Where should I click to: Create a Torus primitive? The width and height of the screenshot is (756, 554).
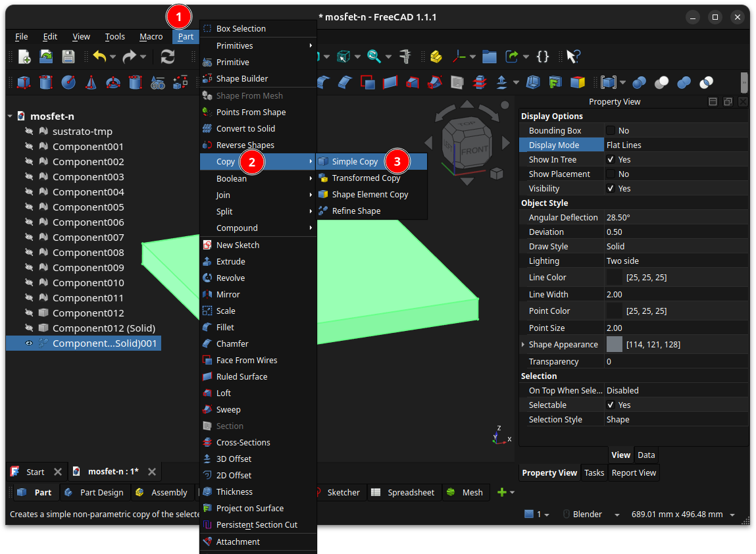[x=113, y=82]
